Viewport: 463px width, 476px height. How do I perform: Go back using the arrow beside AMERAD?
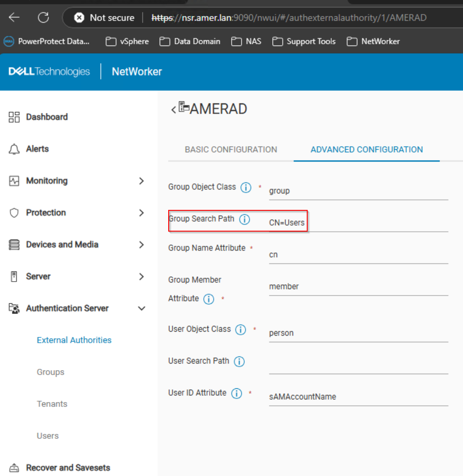pyautogui.click(x=173, y=109)
